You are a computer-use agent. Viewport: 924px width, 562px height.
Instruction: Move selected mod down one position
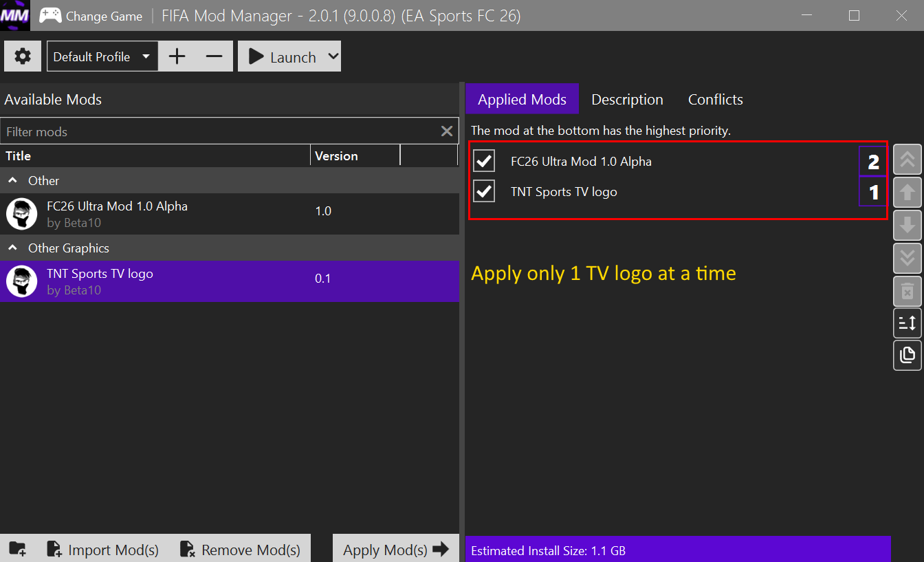[907, 225]
